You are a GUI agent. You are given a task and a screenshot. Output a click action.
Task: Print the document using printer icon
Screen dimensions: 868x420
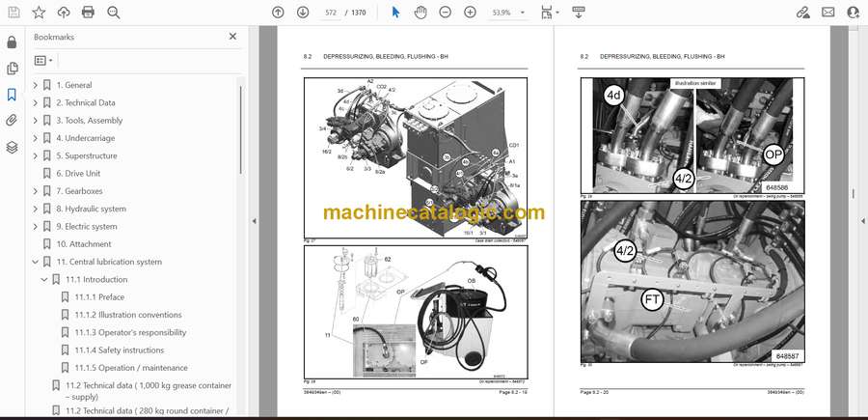(89, 13)
